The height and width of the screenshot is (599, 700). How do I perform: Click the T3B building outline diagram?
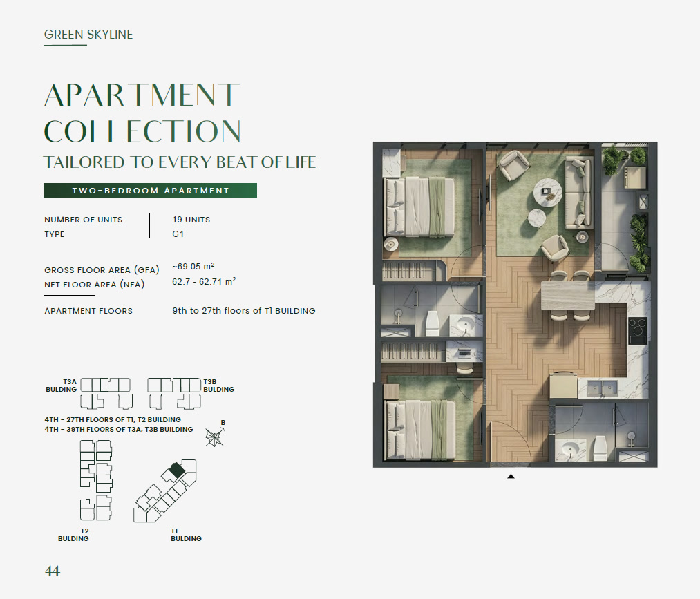(x=174, y=393)
